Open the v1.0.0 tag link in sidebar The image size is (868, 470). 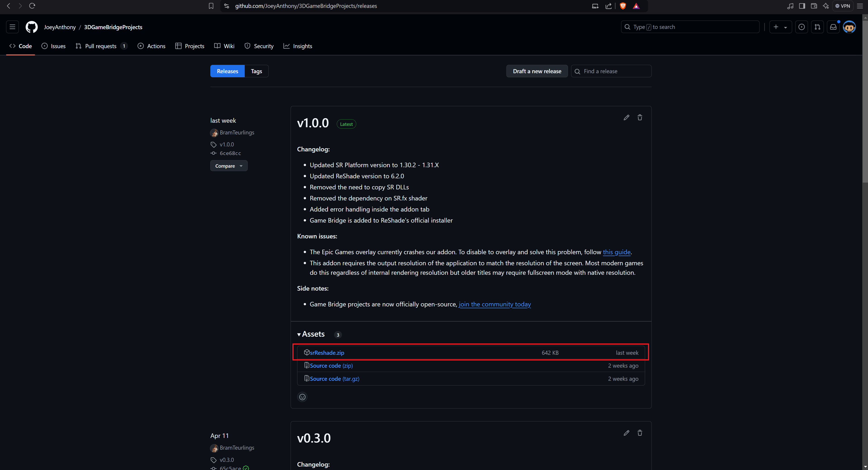coord(227,144)
